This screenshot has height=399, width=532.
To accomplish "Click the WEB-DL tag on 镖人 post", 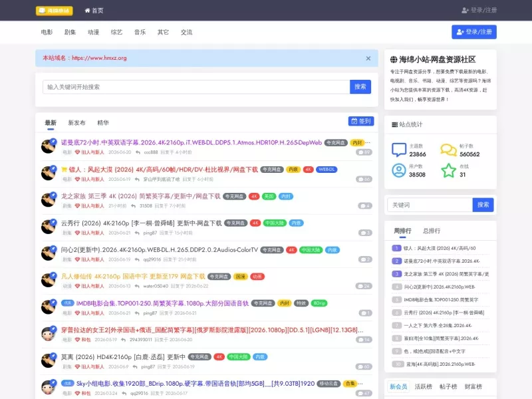I will click(327, 170).
